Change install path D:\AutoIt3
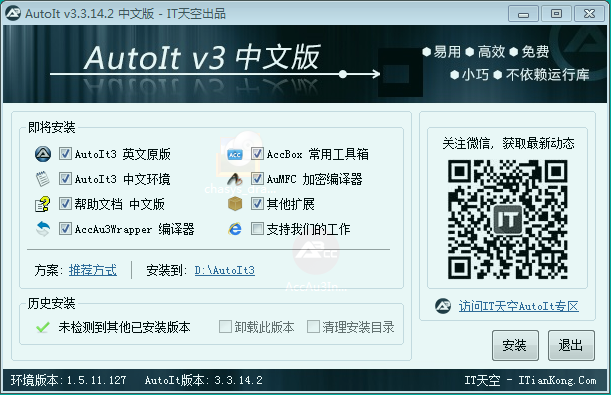 225,270
